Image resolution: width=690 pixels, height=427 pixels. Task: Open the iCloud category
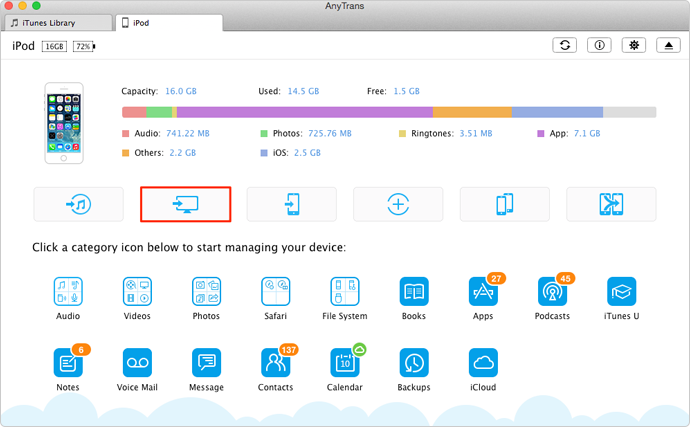(483, 370)
